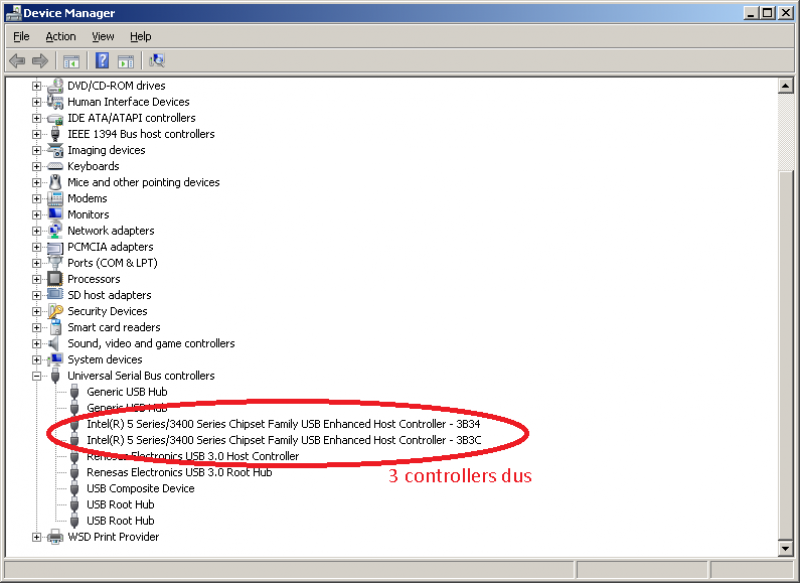
Task: Select Smart card readers label
Action: pyautogui.click(x=114, y=327)
